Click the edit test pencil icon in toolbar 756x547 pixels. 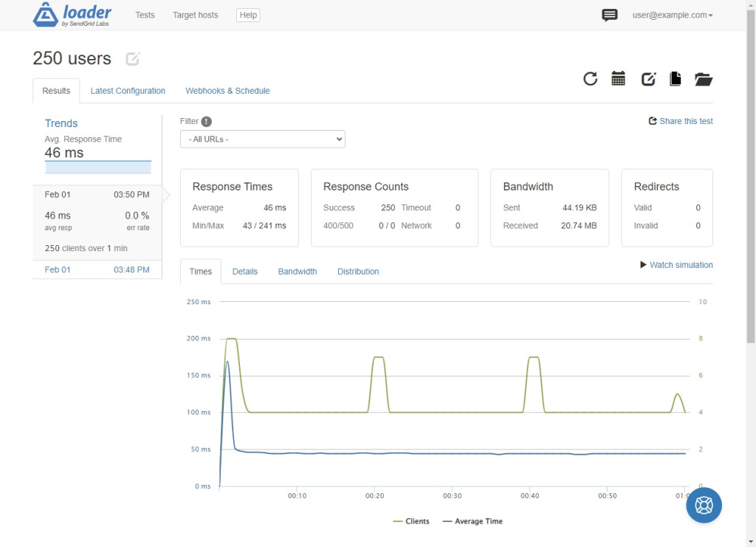pyautogui.click(x=648, y=78)
